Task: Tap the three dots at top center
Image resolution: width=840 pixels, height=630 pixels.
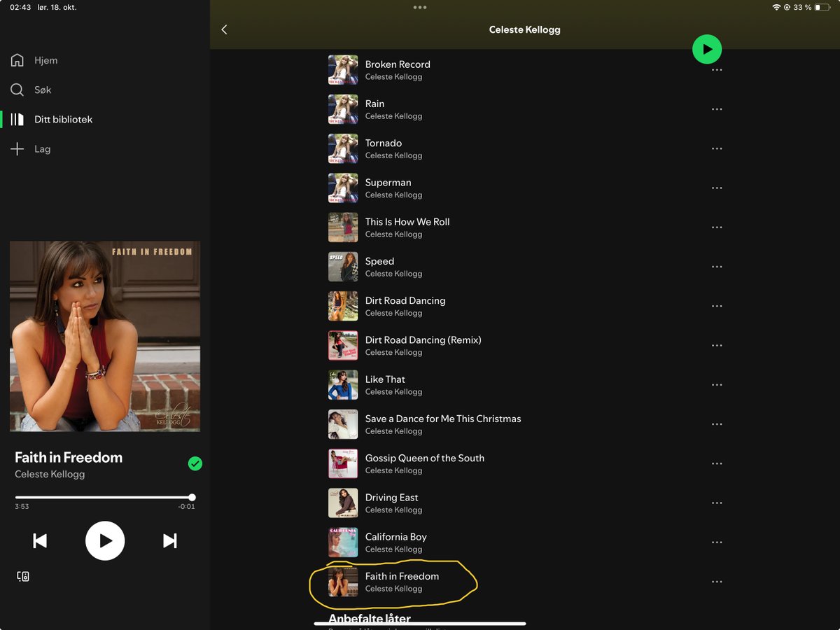Action: tap(420, 7)
